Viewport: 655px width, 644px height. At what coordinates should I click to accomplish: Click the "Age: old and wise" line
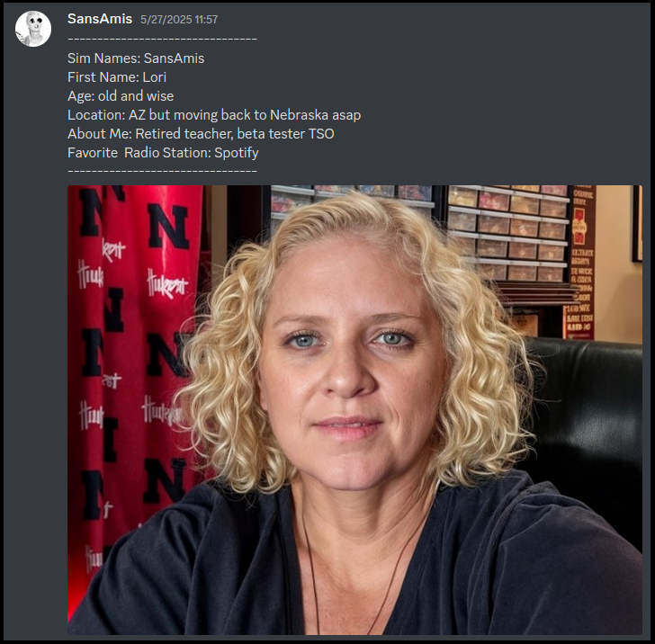121,96
